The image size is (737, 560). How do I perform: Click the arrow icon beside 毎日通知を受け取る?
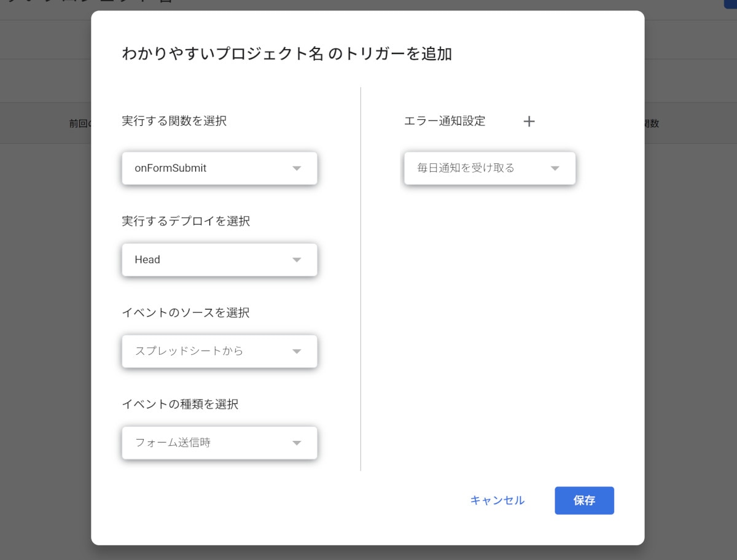click(555, 168)
